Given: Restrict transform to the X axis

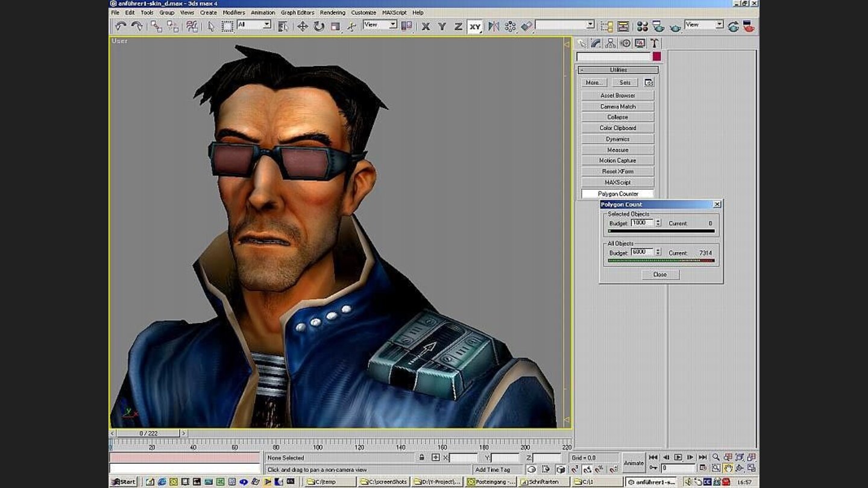Looking at the screenshot, I should (426, 26).
